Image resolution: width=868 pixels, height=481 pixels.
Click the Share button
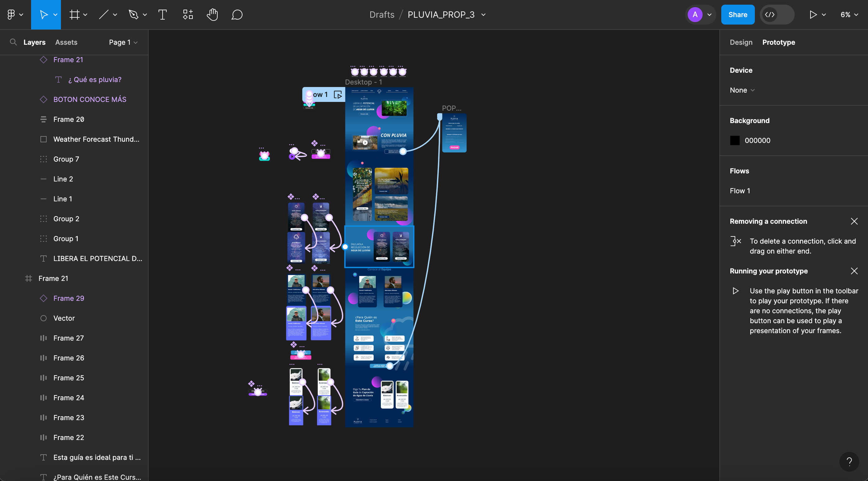click(737, 15)
